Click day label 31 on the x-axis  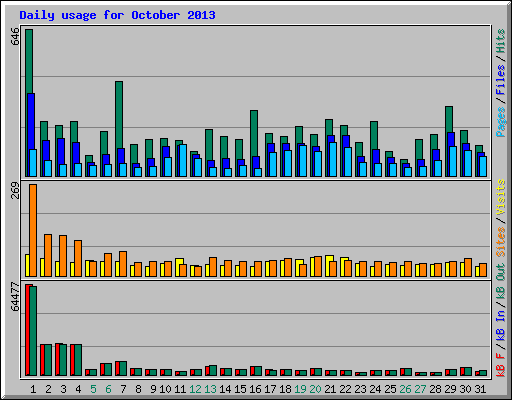480,389
